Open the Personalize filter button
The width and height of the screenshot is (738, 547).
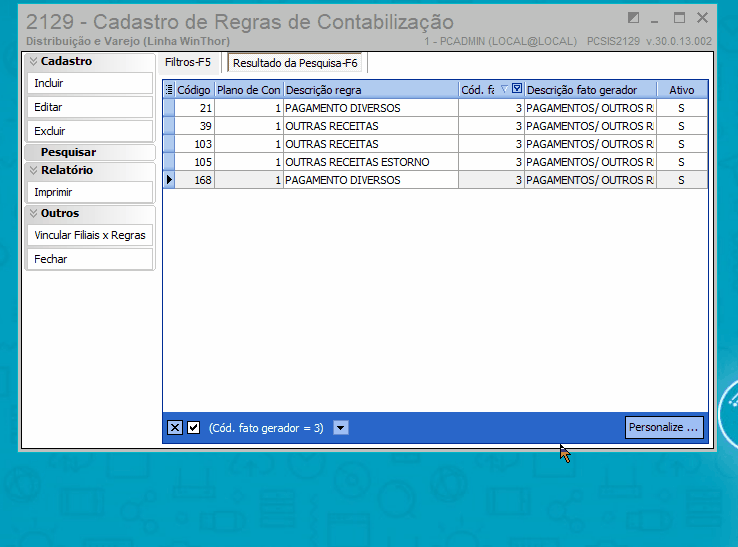coord(664,427)
